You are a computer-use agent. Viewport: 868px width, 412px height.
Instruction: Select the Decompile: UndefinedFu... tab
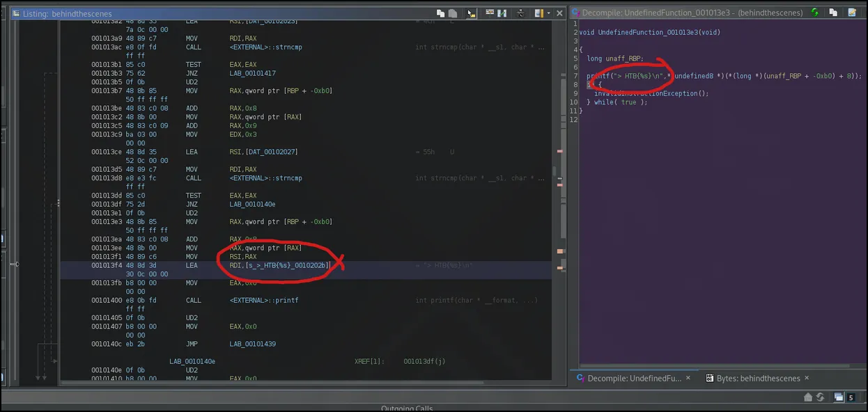point(634,378)
